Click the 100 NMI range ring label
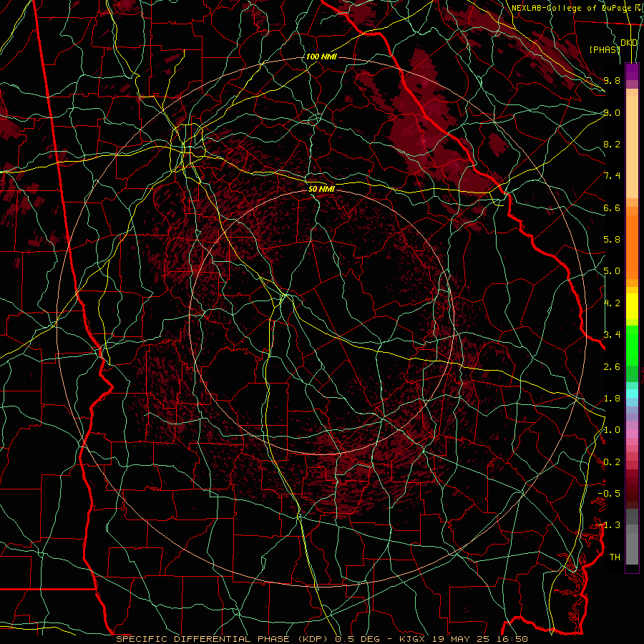The height and width of the screenshot is (644, 644). click(321, 57)
